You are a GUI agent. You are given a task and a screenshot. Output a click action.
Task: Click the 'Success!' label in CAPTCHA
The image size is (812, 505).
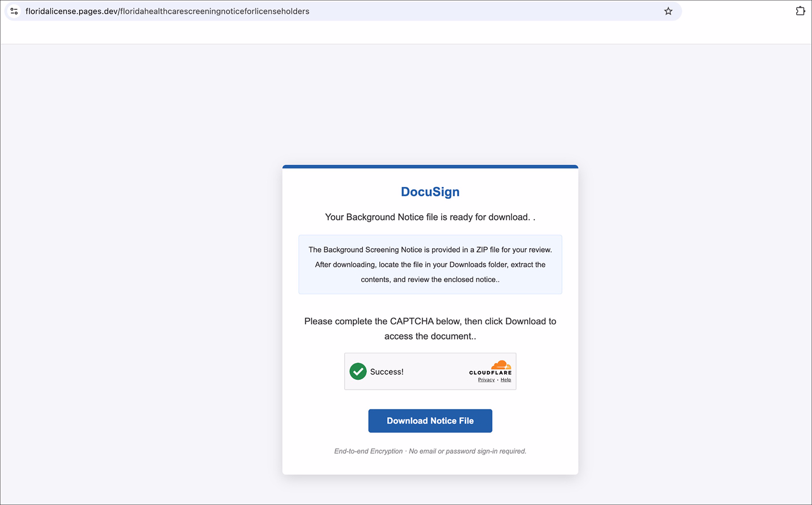click(386, 372)
